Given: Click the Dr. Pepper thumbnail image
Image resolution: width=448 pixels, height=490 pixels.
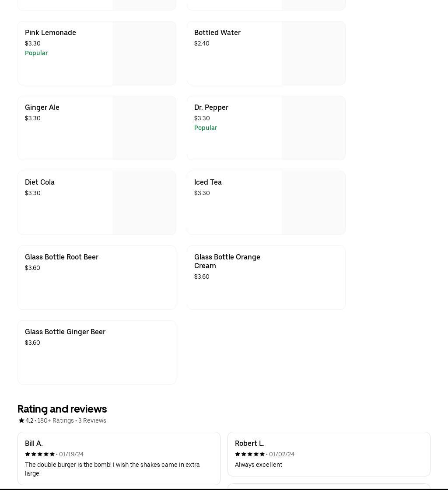Looking at the screenshot, I should 313,128.
